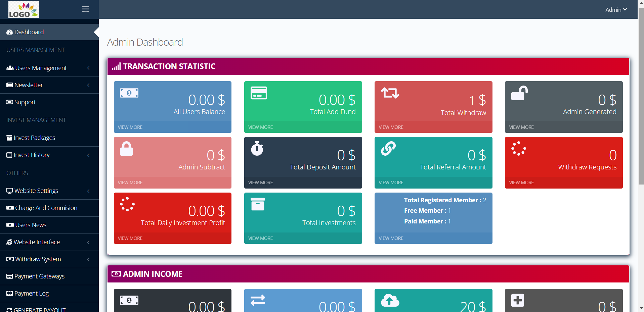Expand the Users Management submenu chevron

tap(88, 68)
